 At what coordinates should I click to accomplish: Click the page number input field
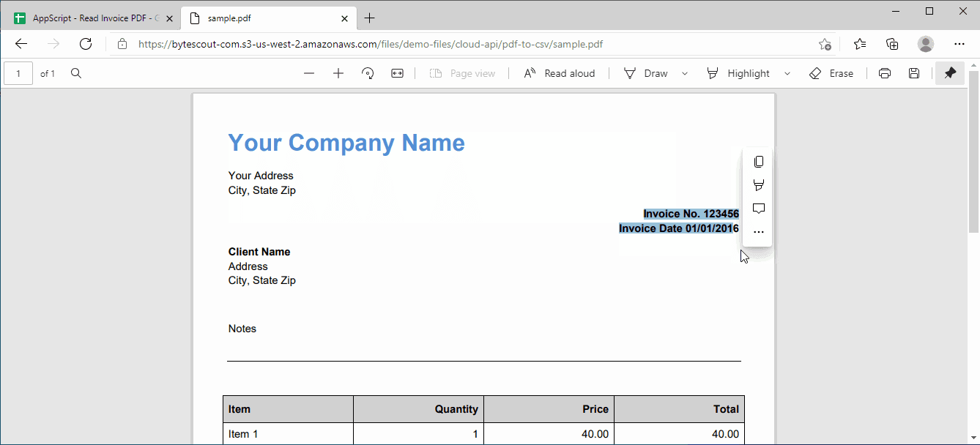(x=18, y=73)
